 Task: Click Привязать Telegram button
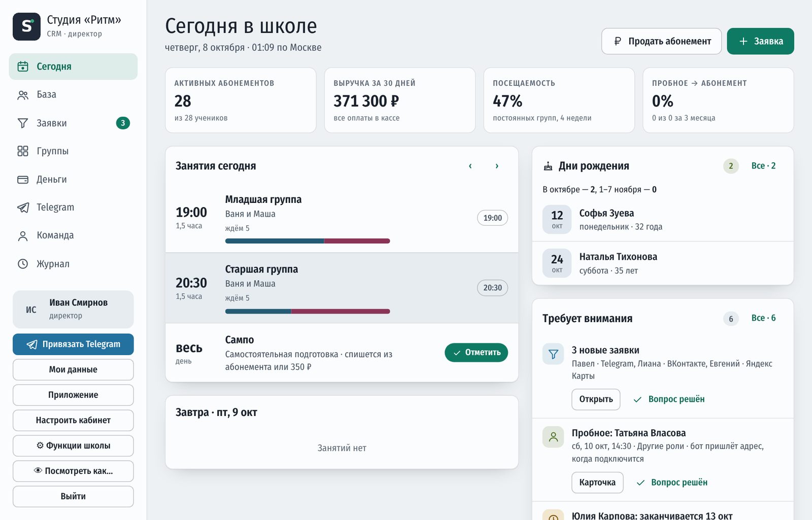coord(73,344)
